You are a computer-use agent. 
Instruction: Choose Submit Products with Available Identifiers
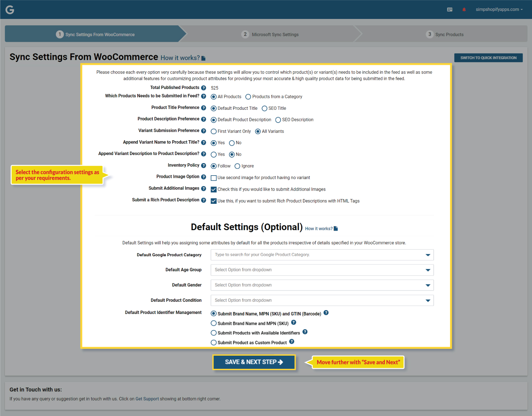coord(214,333)
